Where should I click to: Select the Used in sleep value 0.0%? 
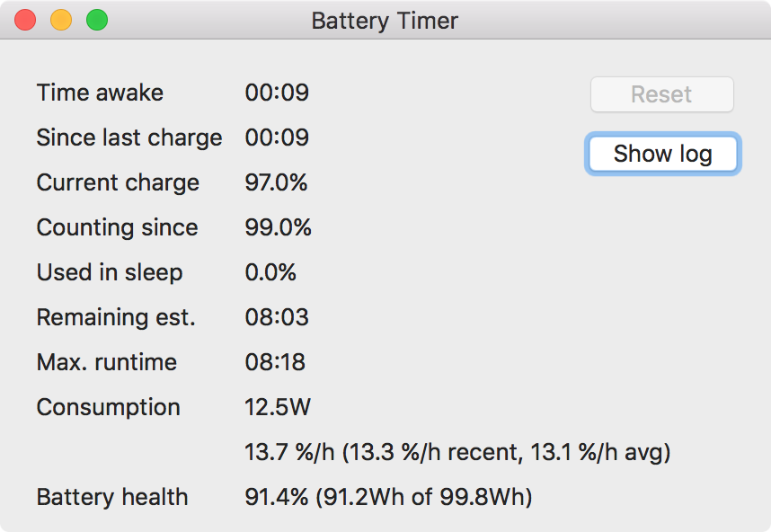click(x=270, y=272)
